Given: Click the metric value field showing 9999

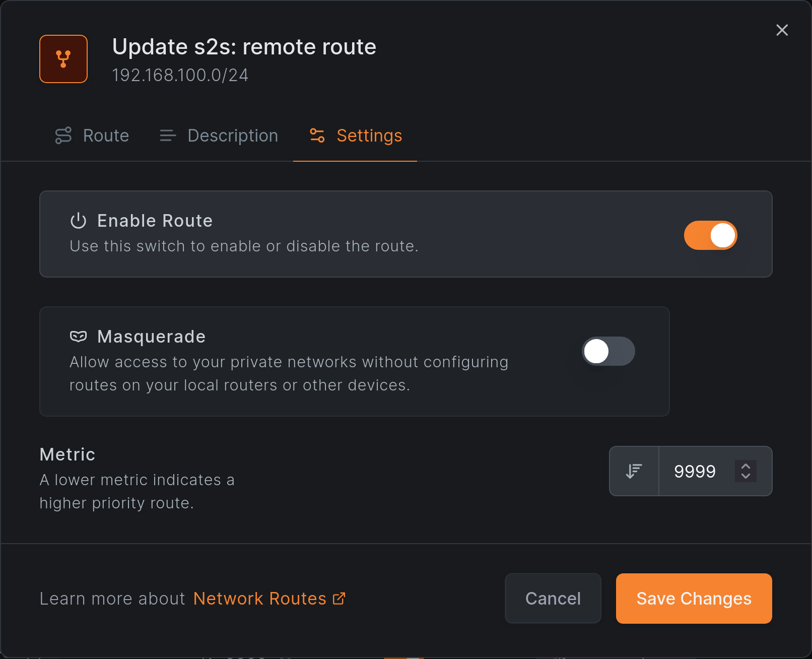Looking at the screenshot, I should [x=695, y=471].
